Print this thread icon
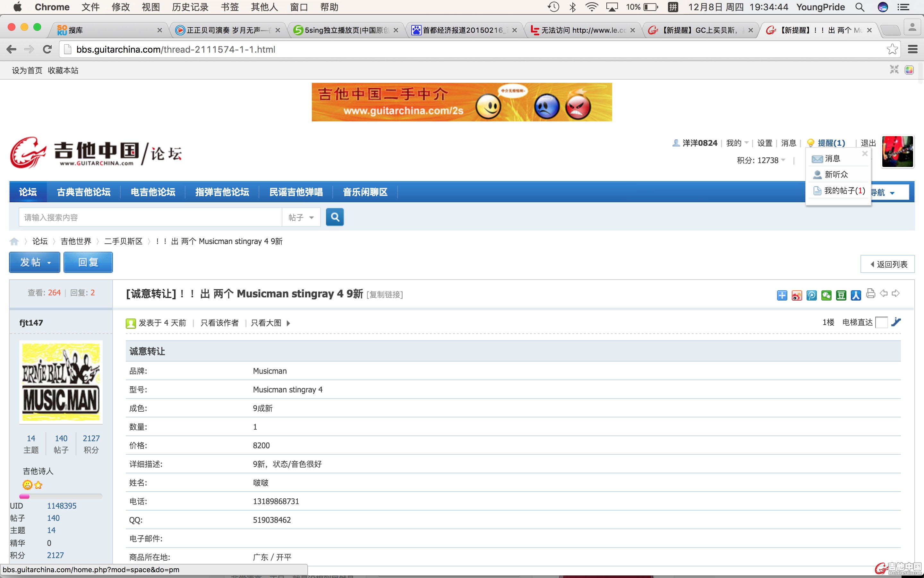The width and height of the screenshot is (924, 578). (x=870, y=293)
